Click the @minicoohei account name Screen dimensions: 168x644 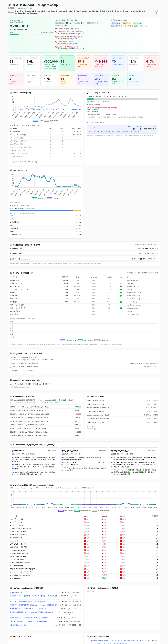(18, 451)
